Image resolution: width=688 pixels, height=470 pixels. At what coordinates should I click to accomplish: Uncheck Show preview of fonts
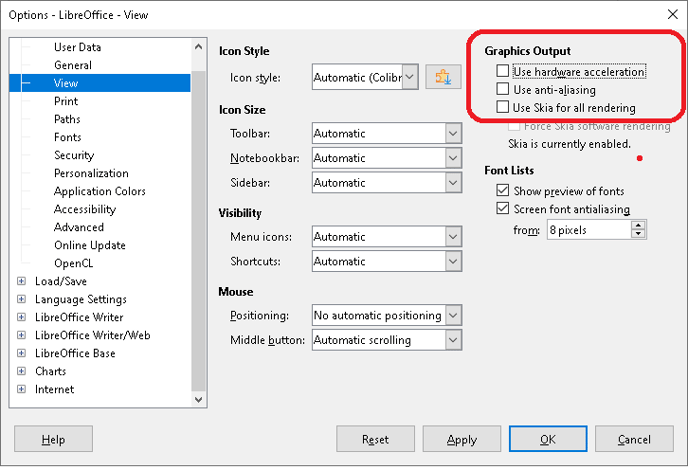[x=502, y=190]
